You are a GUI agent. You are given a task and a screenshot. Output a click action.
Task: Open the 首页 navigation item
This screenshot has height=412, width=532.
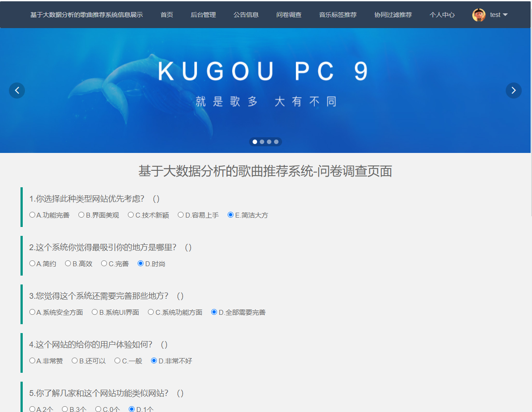167,15
